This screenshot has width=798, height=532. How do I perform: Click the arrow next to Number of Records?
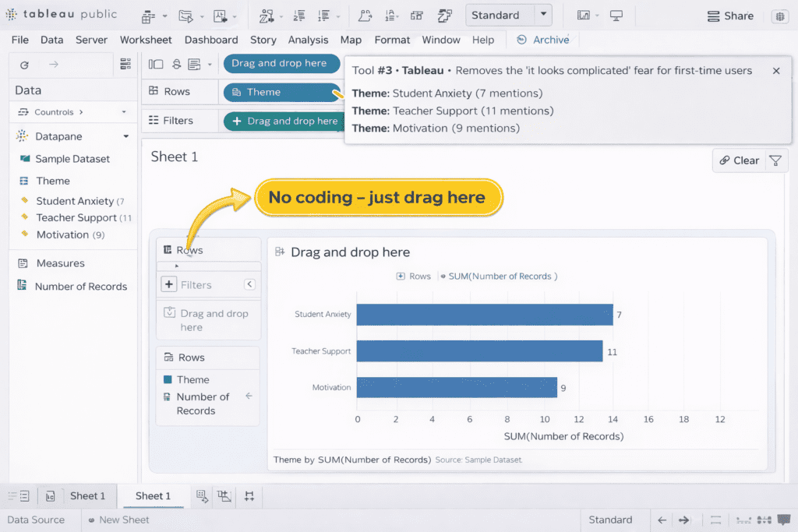(x=249, y=396)
